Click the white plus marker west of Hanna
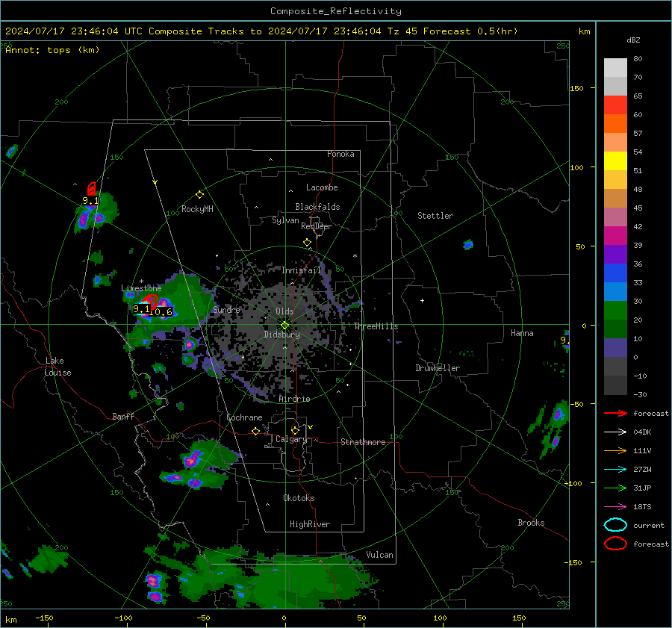This screenshot has width=672, height=628. point(422,300)
